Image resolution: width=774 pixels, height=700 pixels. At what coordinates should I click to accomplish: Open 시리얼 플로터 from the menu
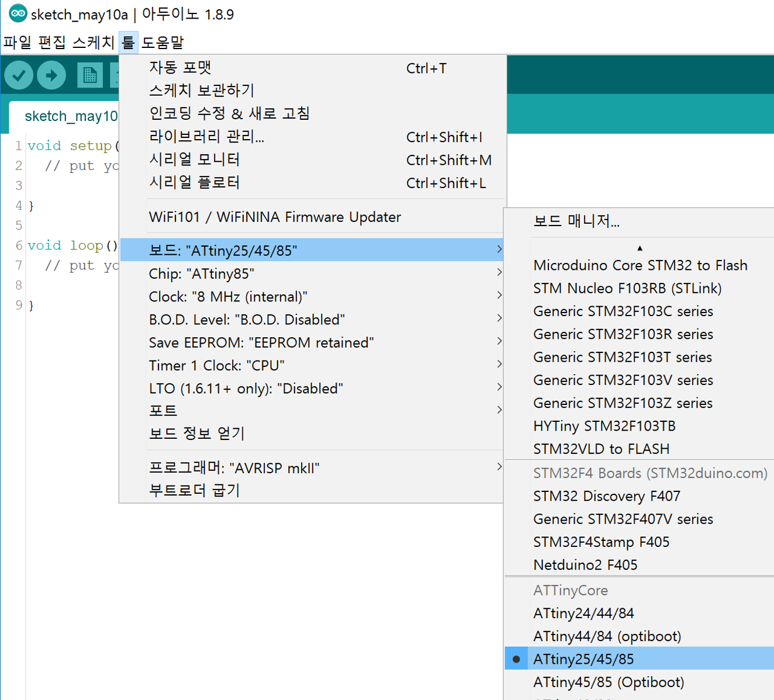(312, 182)
